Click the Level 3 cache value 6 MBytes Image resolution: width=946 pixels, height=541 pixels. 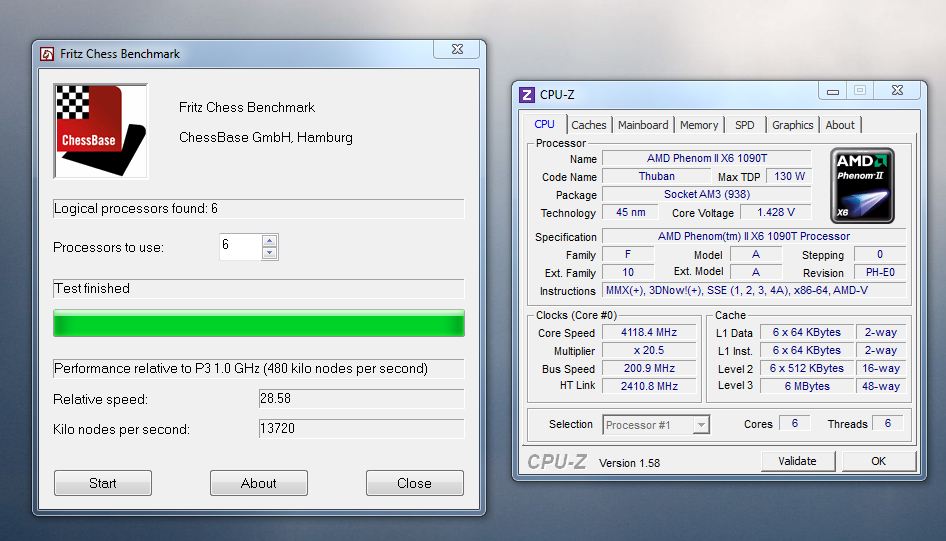click(807, 386)
